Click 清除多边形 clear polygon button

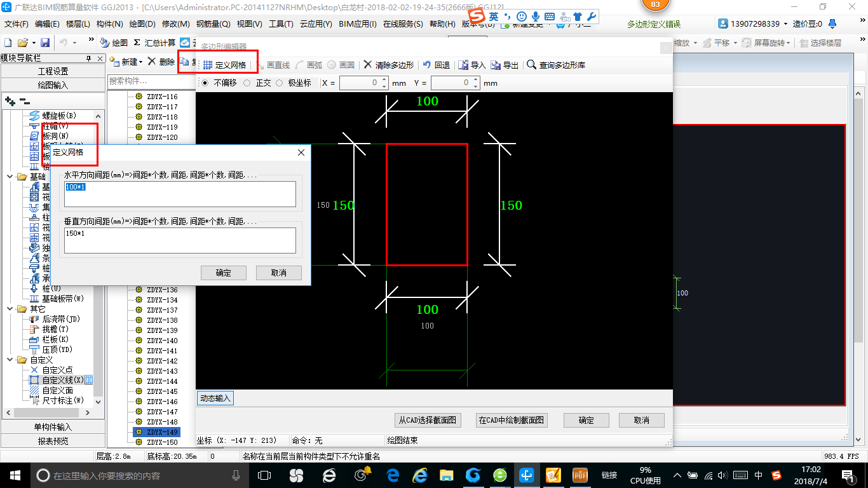389,65
